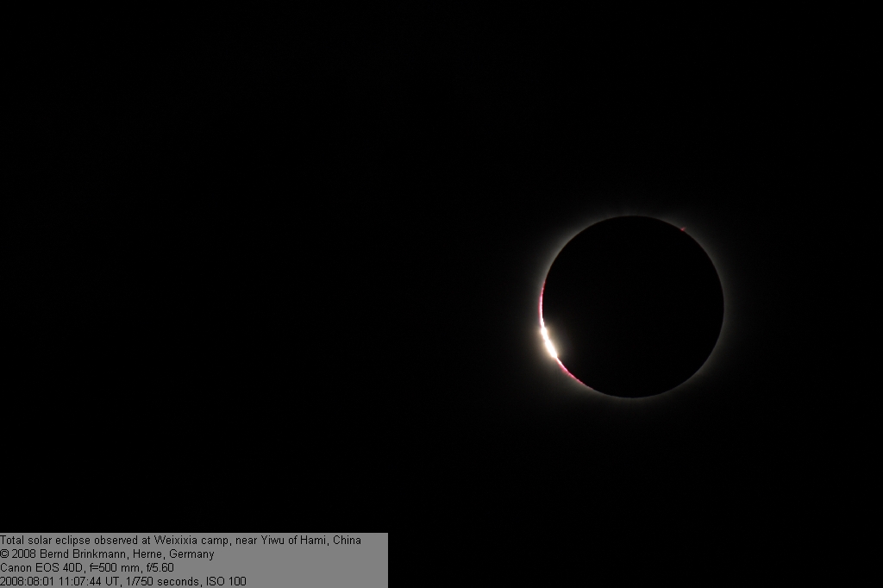
Task: Click the pink prominences below the bright flare
Action: coord(567,372)
